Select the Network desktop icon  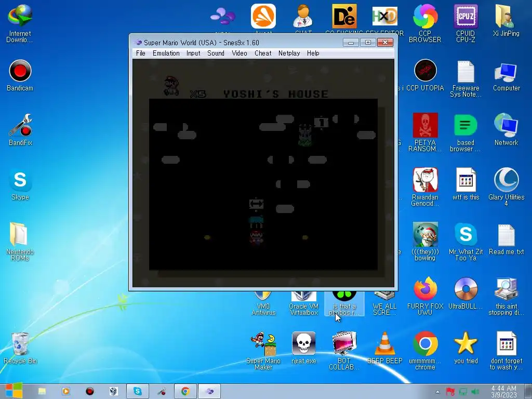pos(506,129)
